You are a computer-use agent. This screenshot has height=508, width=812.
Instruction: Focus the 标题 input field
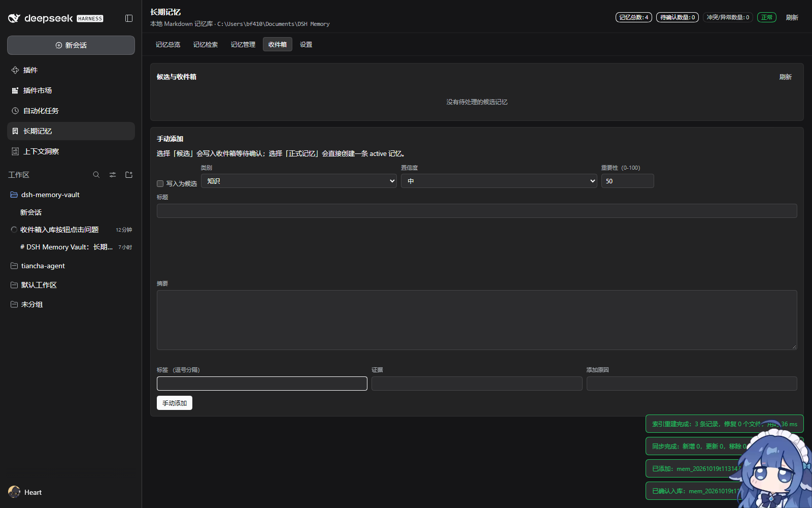(477, 211)
